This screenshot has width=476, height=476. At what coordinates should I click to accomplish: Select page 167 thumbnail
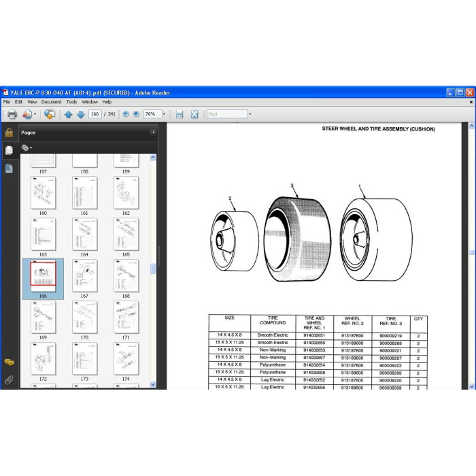[x=85, y=276]
